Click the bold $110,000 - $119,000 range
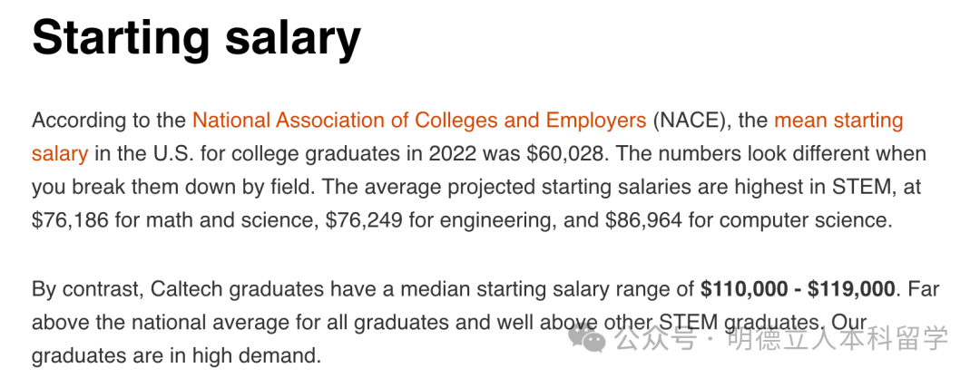This screenshot has width=980, height=378. [x=798, y=289]
